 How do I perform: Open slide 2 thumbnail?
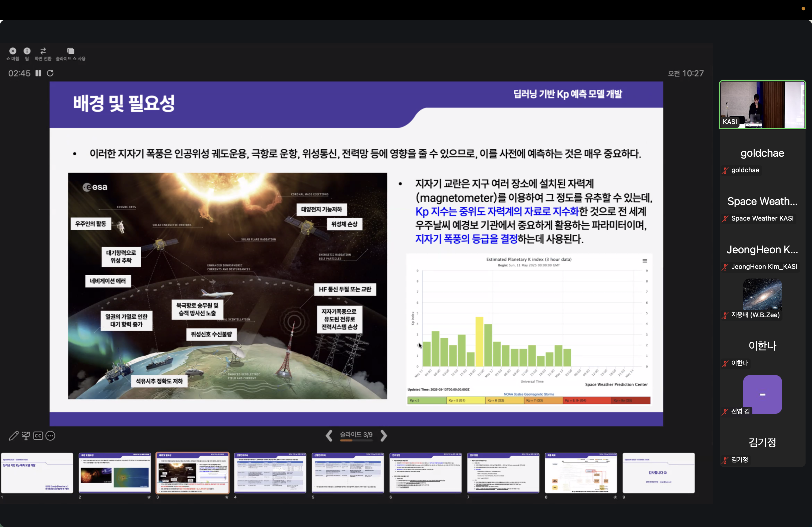[115, 473]
